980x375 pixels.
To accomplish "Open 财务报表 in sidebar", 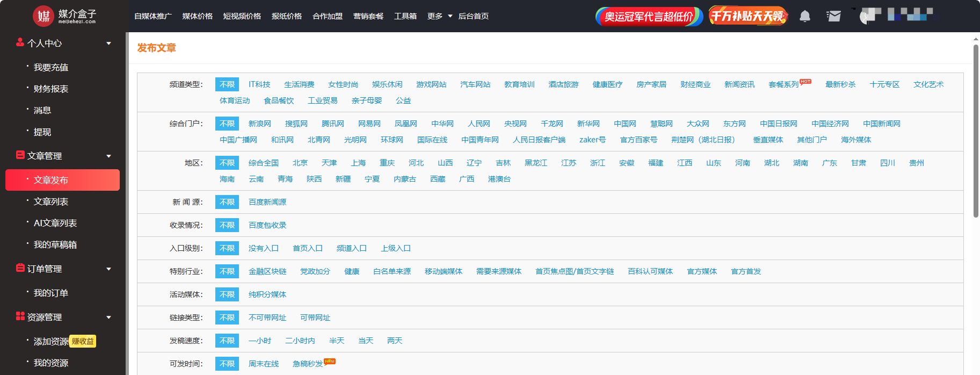I will pos(51,89).
